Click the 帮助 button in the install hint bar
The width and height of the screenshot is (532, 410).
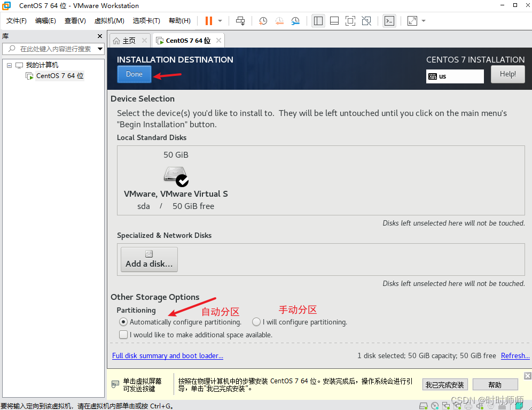coord(495,385)
